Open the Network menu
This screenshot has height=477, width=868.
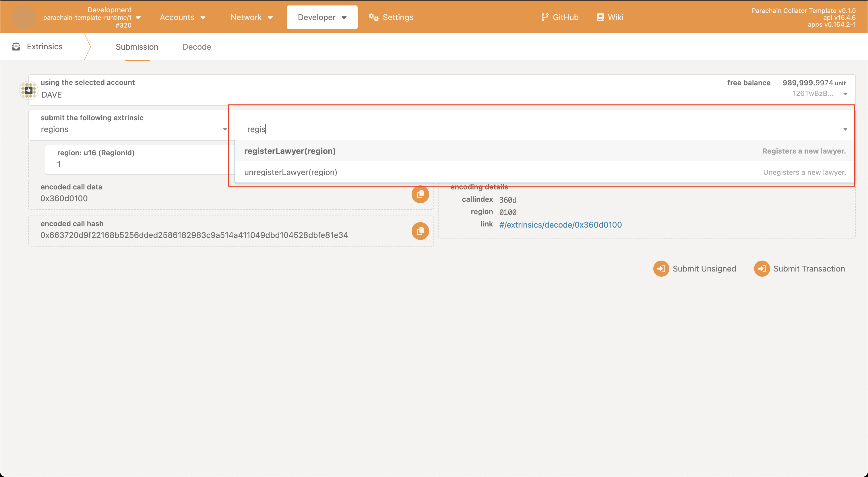(251, 17)
